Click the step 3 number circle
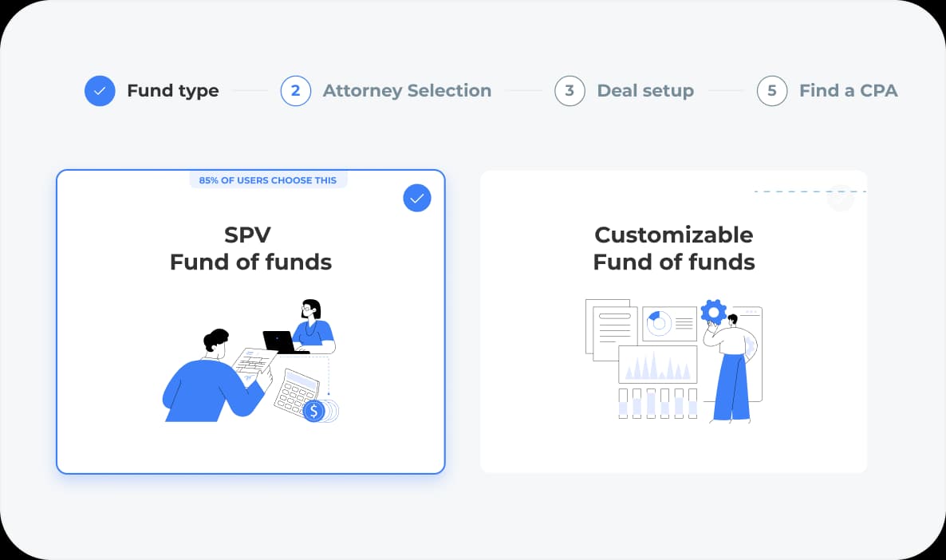The height and width of the screenshot is (560, 946). [x=570, y=91]
